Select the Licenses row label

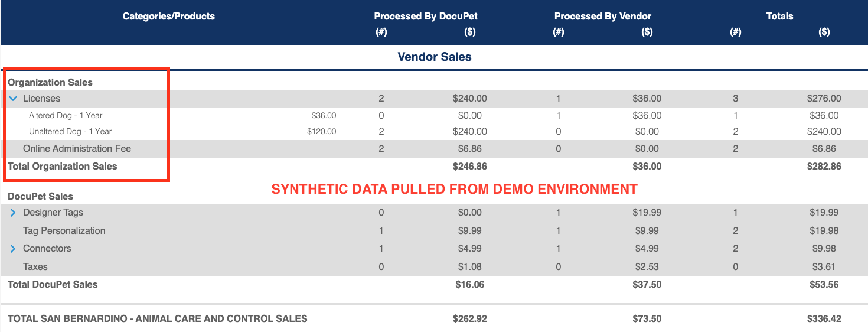(x=41, y=99)
